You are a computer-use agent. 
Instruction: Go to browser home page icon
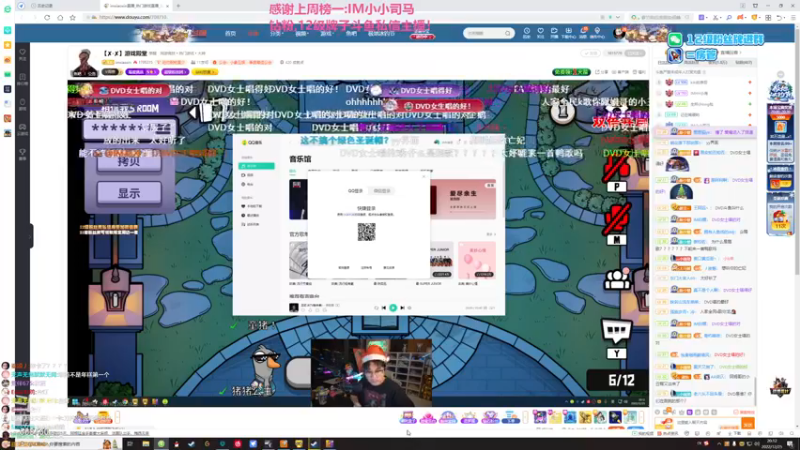tap(60, 17)
